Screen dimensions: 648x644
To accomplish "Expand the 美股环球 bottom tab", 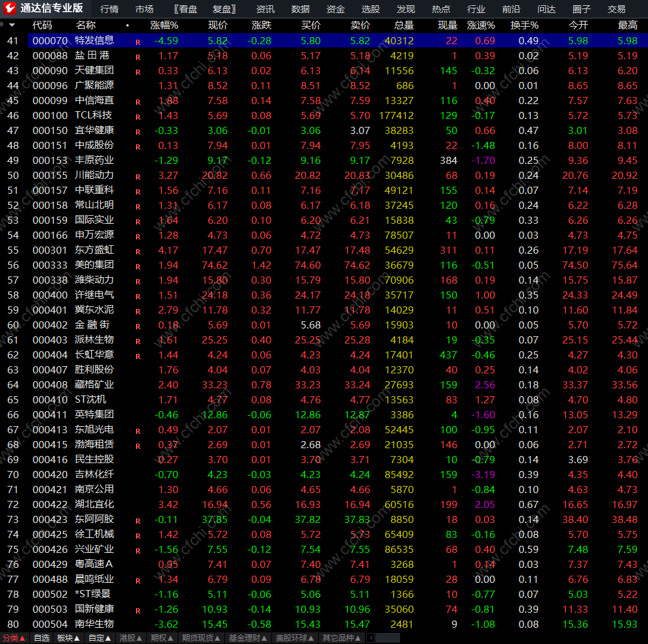I will 295,637.
